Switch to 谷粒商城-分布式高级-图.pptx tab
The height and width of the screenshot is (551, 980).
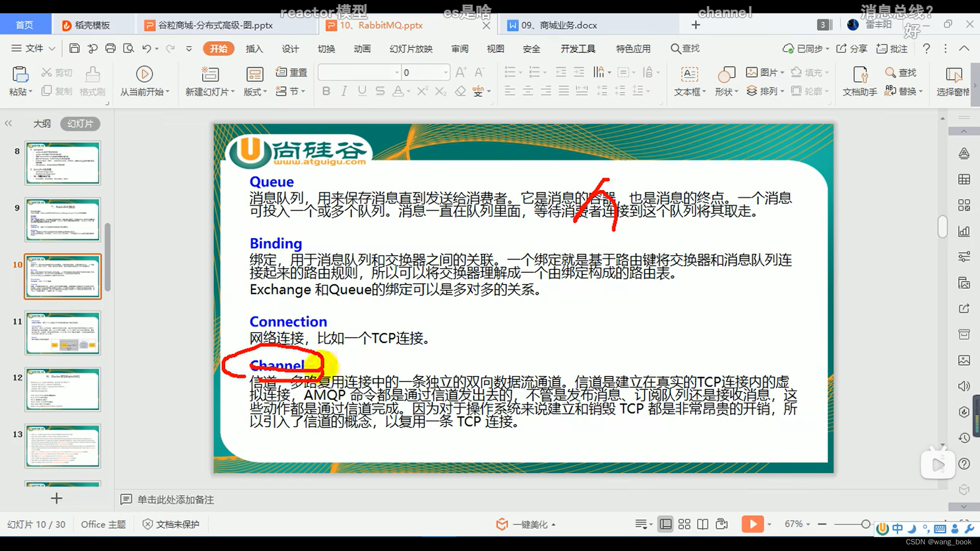tap(214, 25)
